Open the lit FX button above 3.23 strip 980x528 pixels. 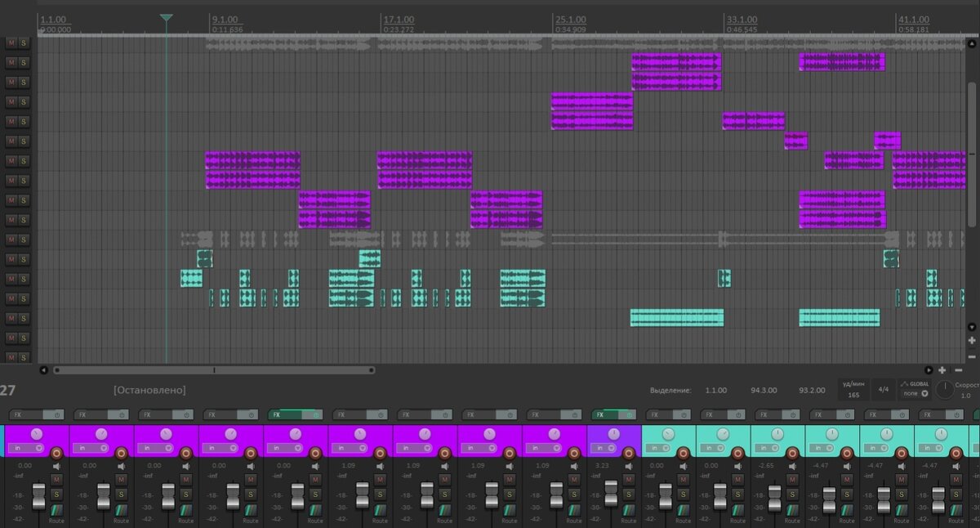(603, 414)
